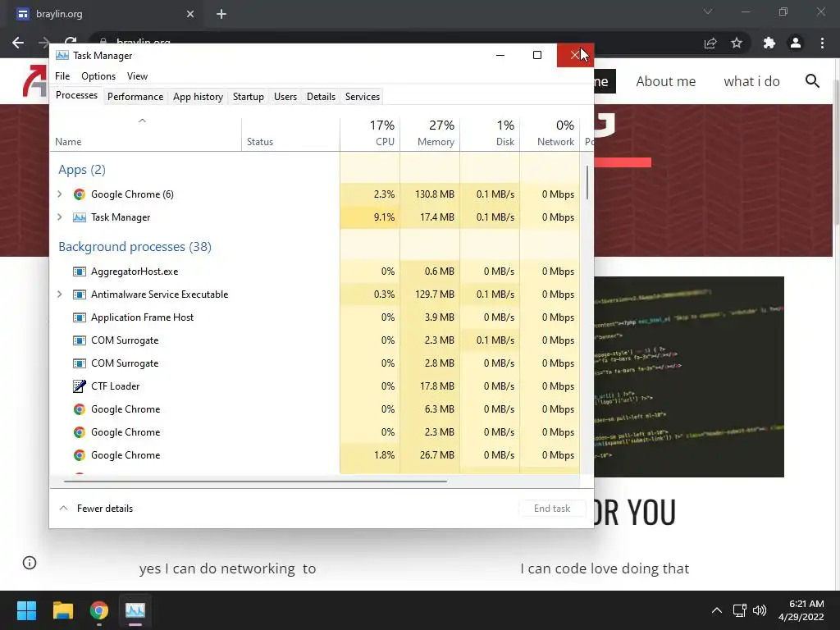Click the process list vertical scrollbar

click(x=587, y=182)
